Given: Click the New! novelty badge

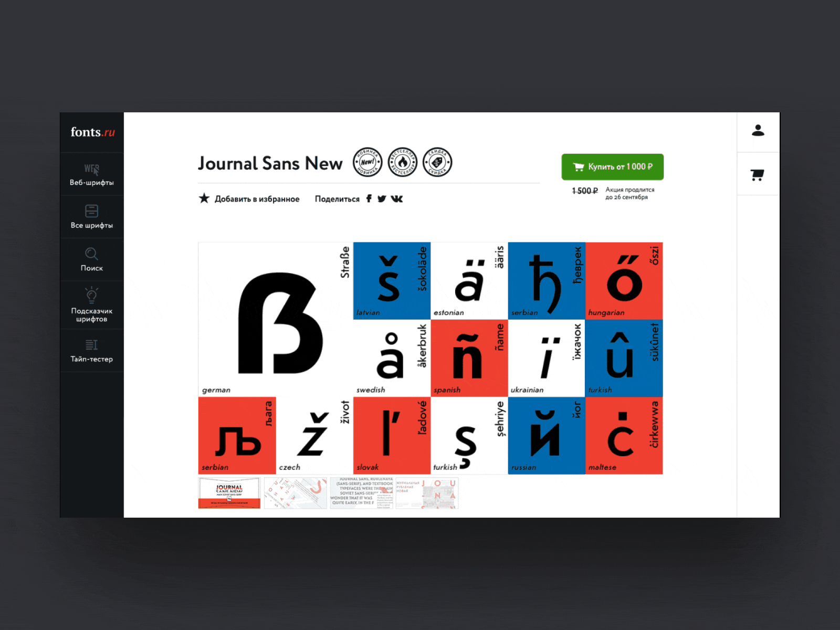Looking at the screenshot, I should (x=367, y=162).
